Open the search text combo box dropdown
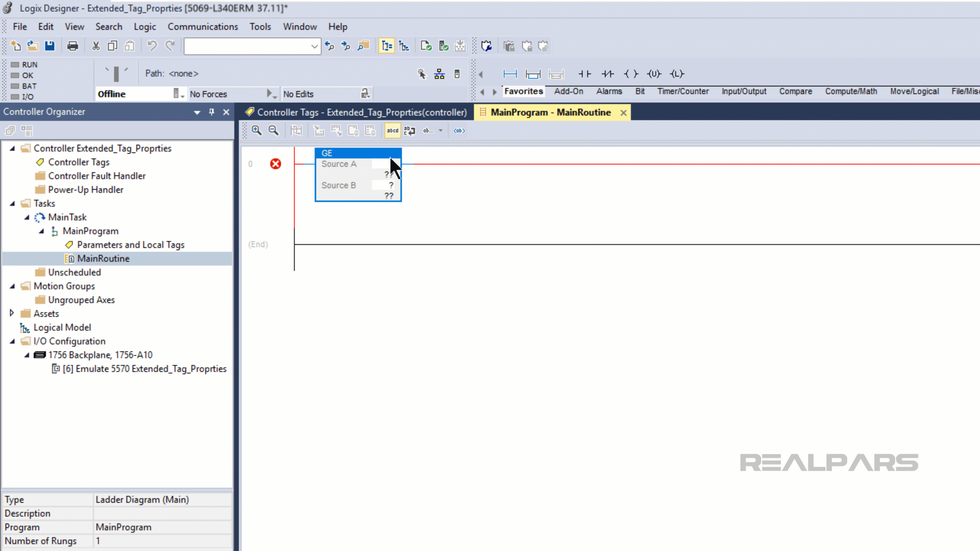The height and width of the screenshot is (551, 980). pos(314,46)
